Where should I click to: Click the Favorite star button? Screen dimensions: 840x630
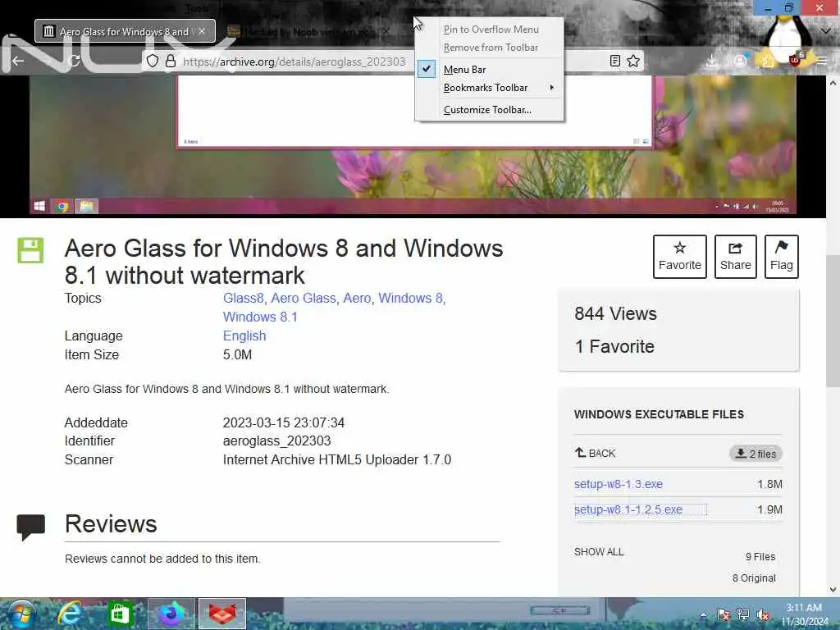tap(680, 257)
